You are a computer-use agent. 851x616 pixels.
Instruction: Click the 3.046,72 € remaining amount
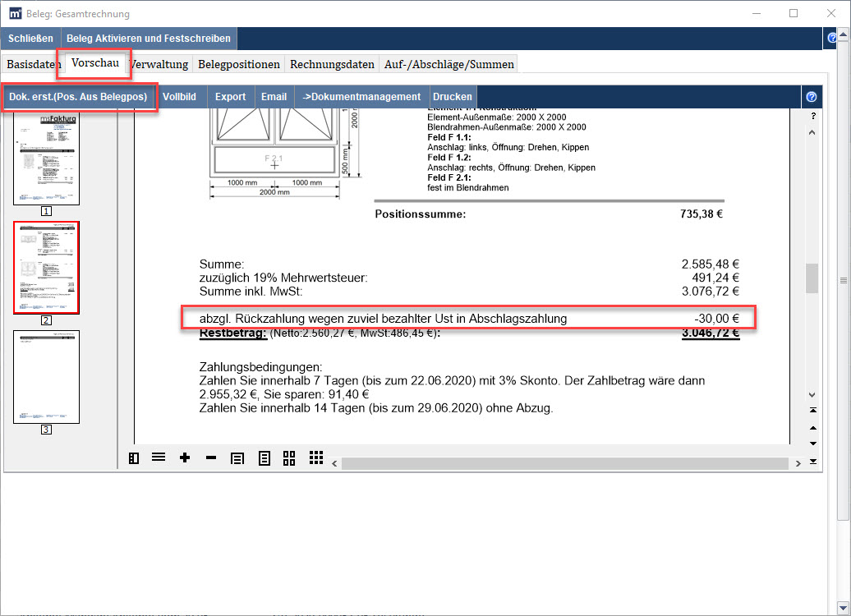(x=711, y=333)
